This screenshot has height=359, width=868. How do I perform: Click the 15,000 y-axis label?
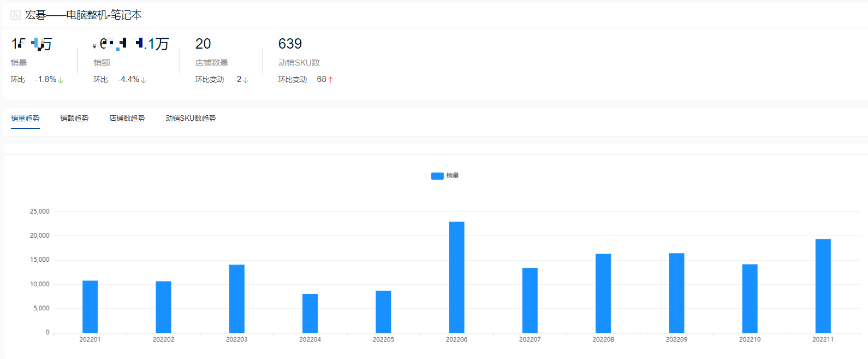pos(39,260)
